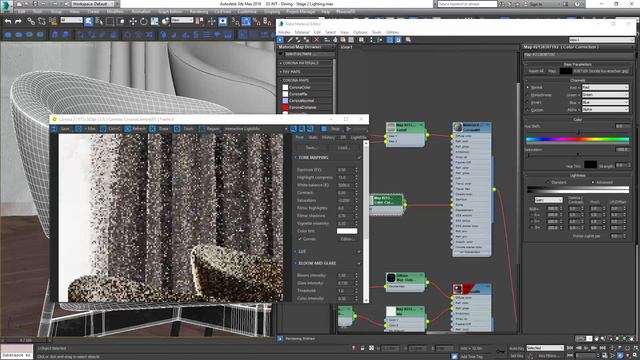Image resolution: width=640 pixels, height=360 pixels.
Task: Click the Save button in Post tab
Action: pyautogui.click(x=312, y=148)
